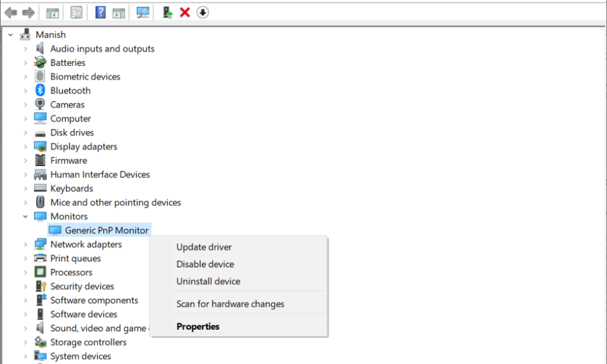Viewport: 607px width, 364px height.
Task: Click the Scan for hardware changes monitor icon
Action: (x=143, y=13)
